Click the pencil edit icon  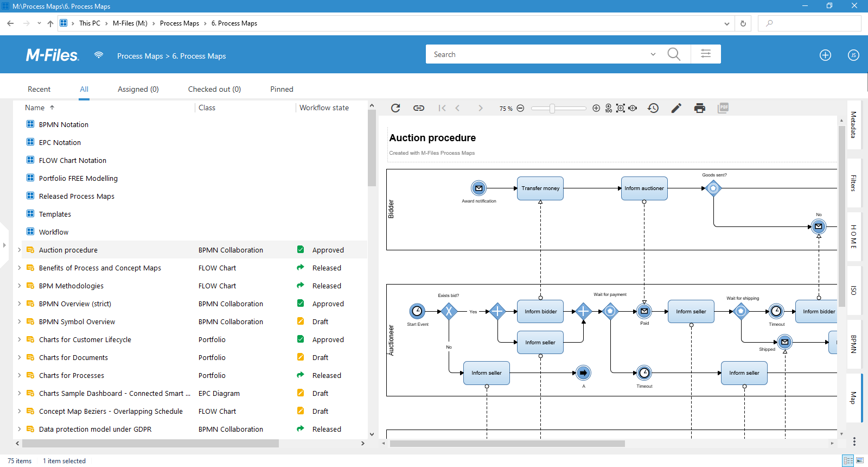[676, 108]
